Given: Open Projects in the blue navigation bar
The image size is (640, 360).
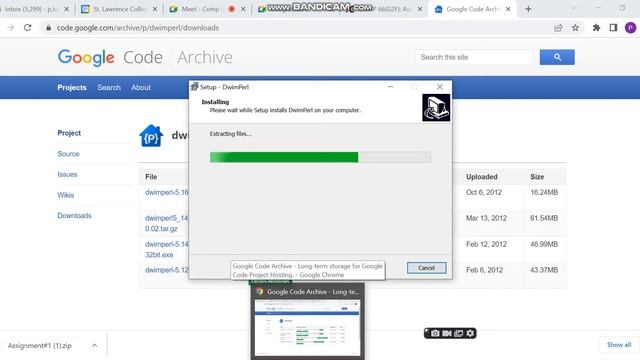Looking at the screenshot, I should click(x=72, y=87).
